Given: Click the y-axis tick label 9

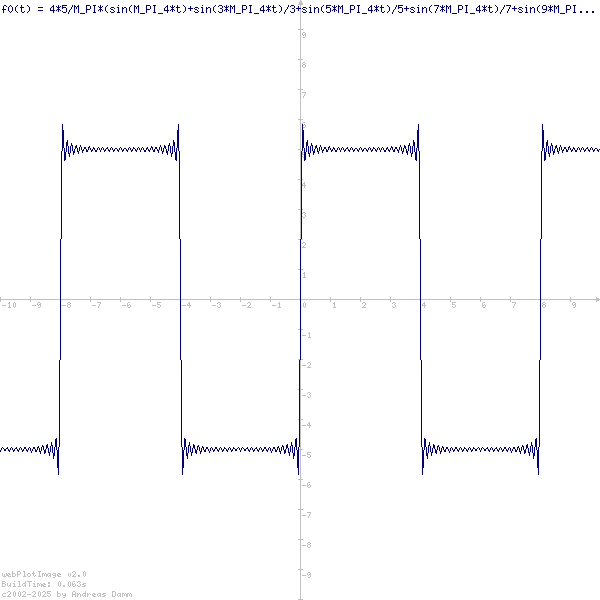Looking at the screenshot, I should [304, 35].
